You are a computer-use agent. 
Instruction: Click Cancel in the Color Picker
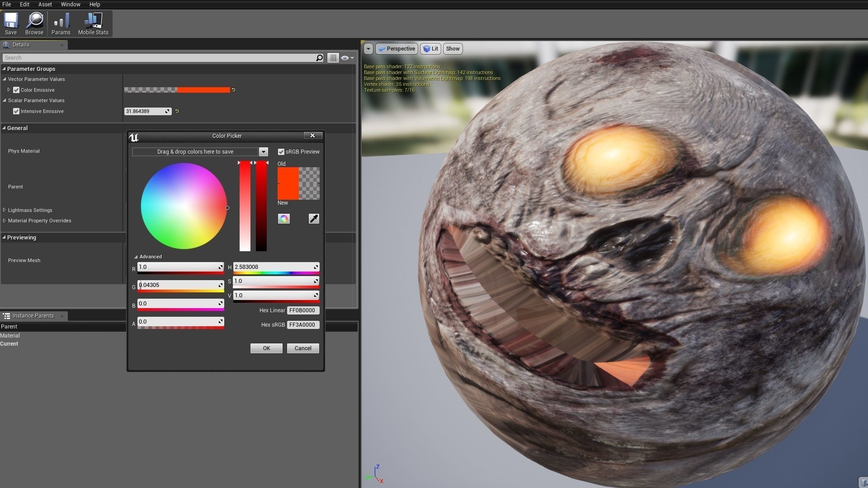303,348
